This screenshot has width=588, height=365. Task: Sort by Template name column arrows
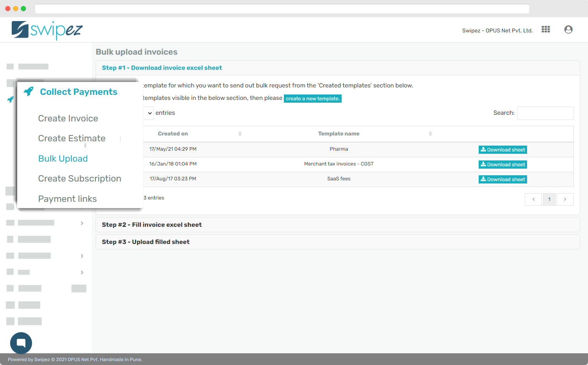coord(430,134)
